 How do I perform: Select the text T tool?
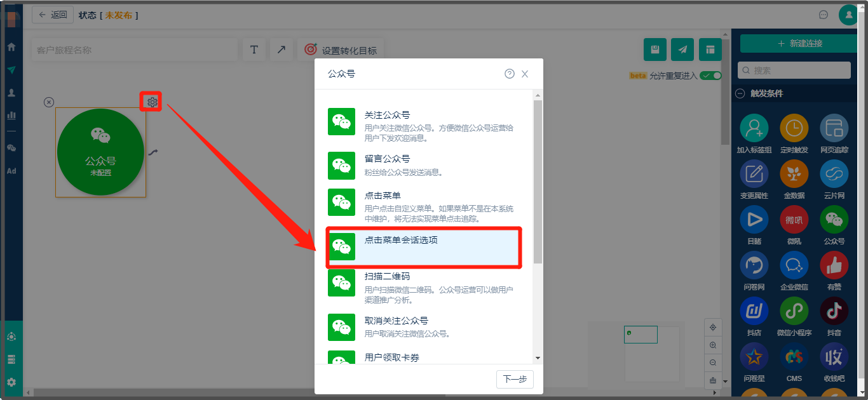coord(254,50)
